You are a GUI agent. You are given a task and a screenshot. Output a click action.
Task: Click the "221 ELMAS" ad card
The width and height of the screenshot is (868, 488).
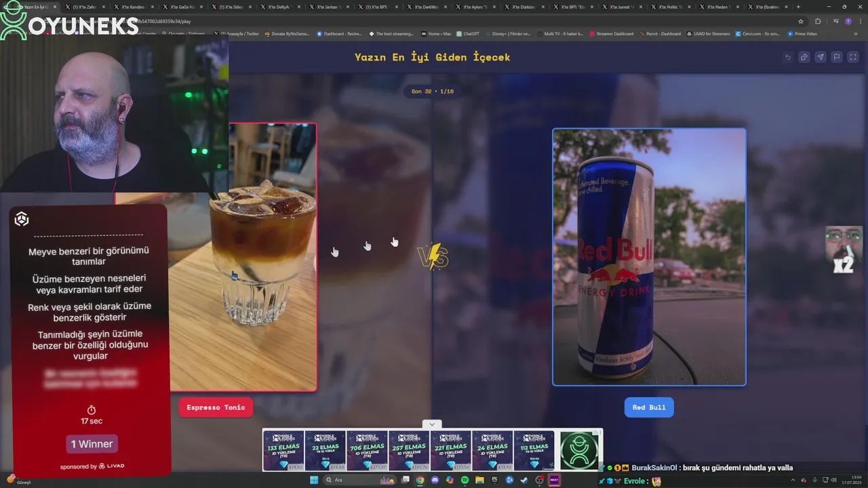450,451
